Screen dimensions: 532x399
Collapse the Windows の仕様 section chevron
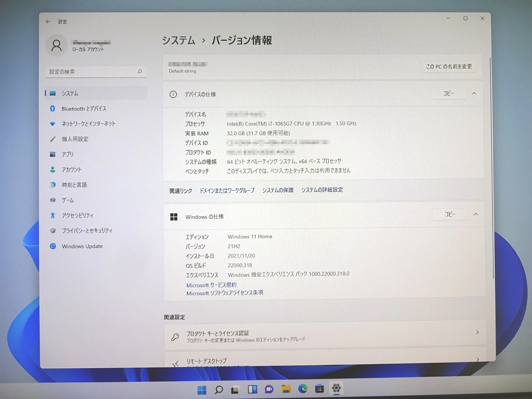(x=475, y=214)
